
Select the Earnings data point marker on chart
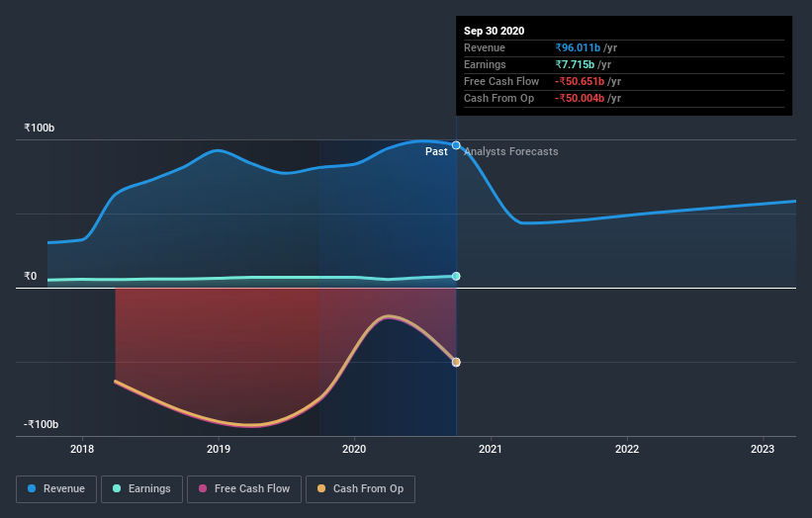pos(456,277)
